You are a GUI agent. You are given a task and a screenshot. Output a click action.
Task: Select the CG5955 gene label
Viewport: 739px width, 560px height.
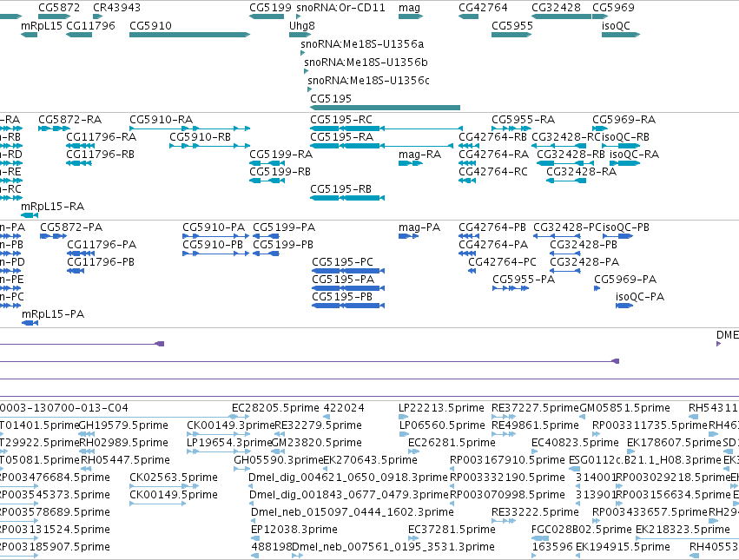click(512, 26)
